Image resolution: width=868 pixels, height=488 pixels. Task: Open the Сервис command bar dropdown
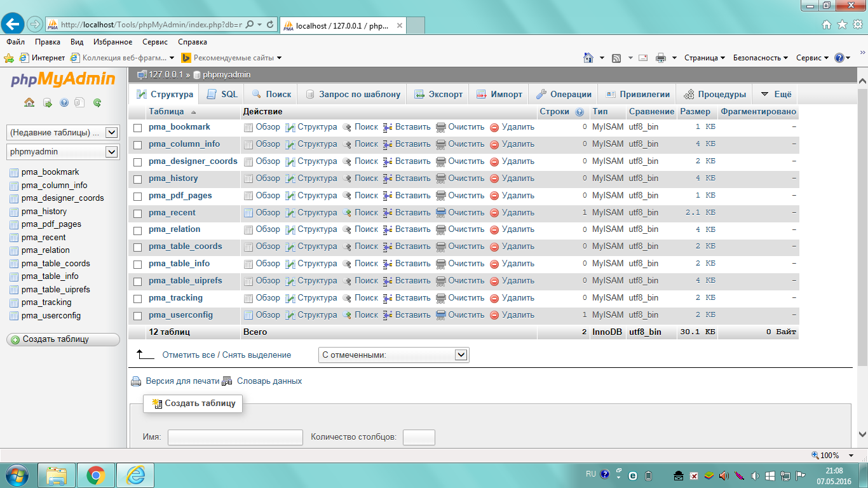click(x=813, y=58)
